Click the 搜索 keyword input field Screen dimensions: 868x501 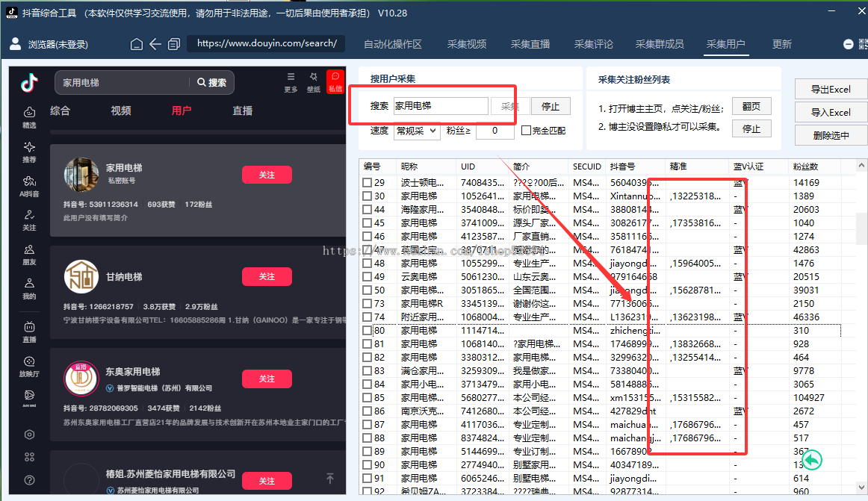441,106
